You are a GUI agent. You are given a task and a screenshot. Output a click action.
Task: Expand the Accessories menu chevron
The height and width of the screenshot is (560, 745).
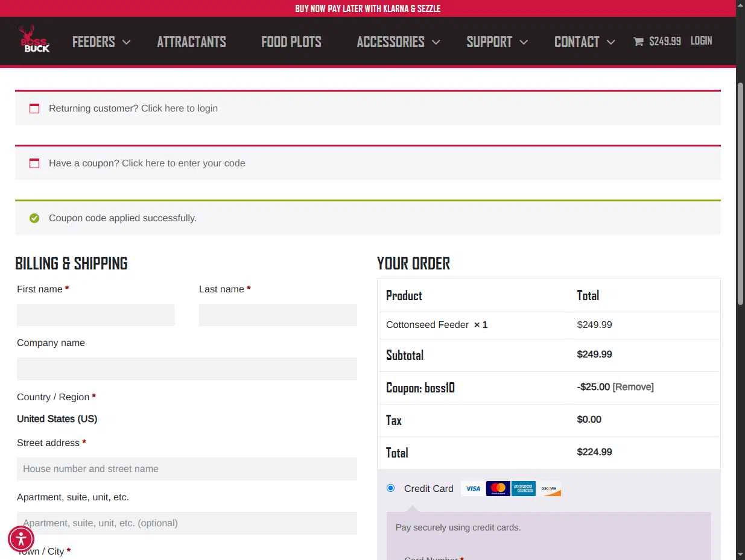point(436,42)
